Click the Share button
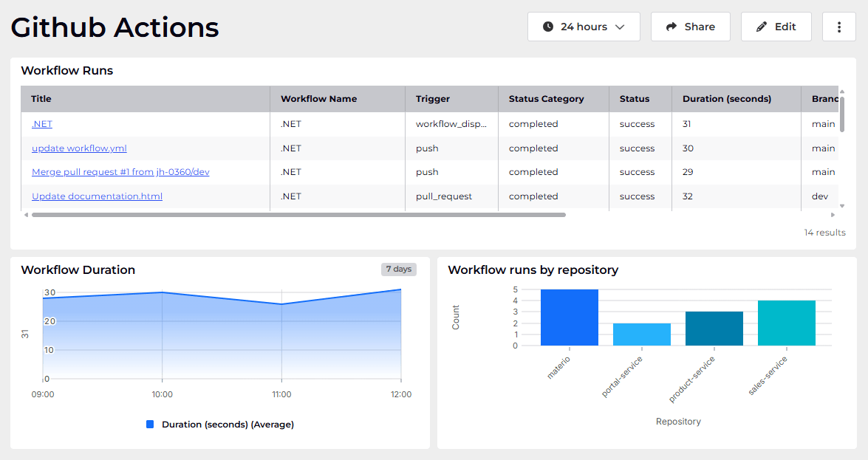This screenshot has width=868, height=460. pyautogui.click(x=690, y=27)
